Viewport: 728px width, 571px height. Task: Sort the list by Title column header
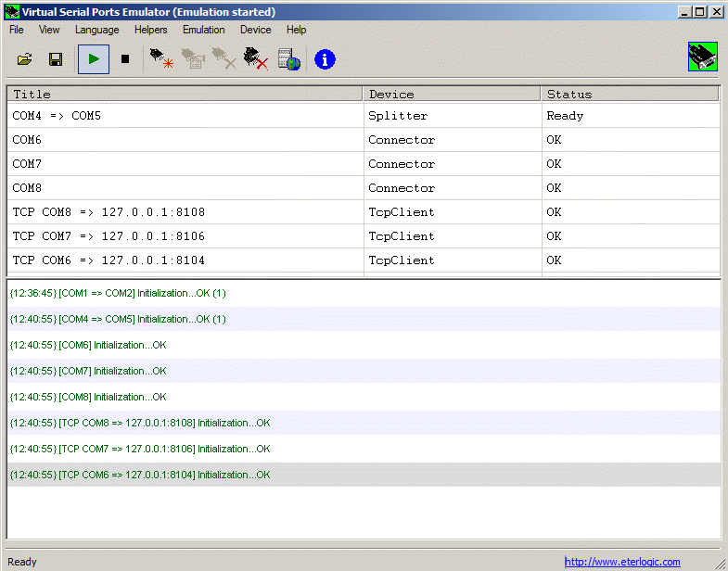(185, 94)
